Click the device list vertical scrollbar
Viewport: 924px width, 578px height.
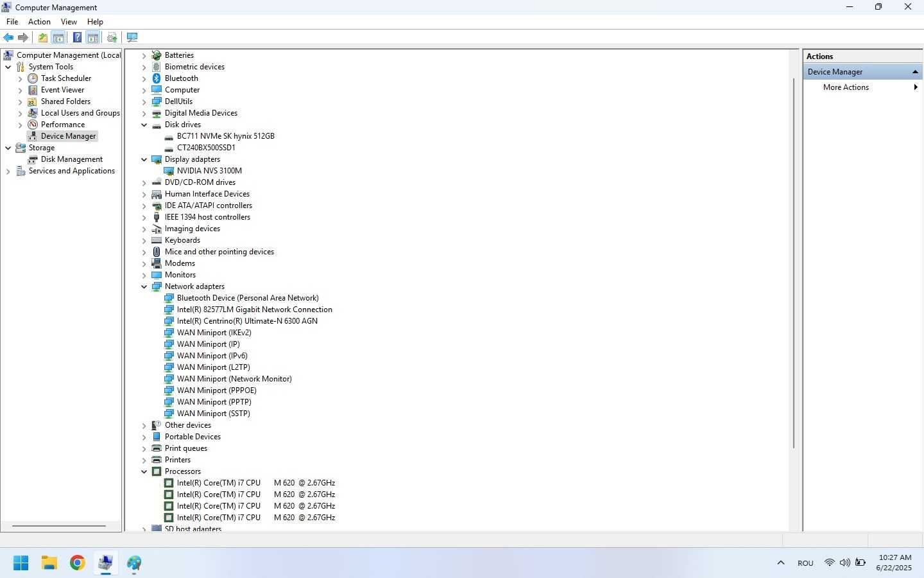click(x=794, y=263)
